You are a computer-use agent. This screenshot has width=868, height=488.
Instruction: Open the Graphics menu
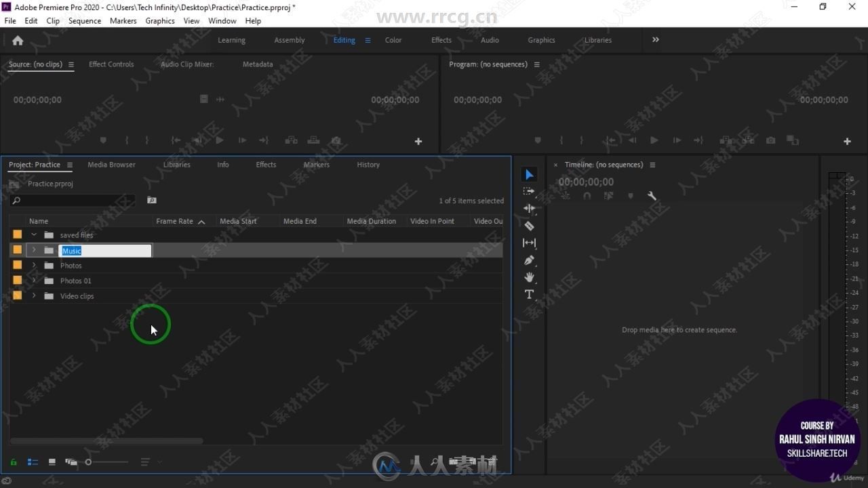pos(160,21)
